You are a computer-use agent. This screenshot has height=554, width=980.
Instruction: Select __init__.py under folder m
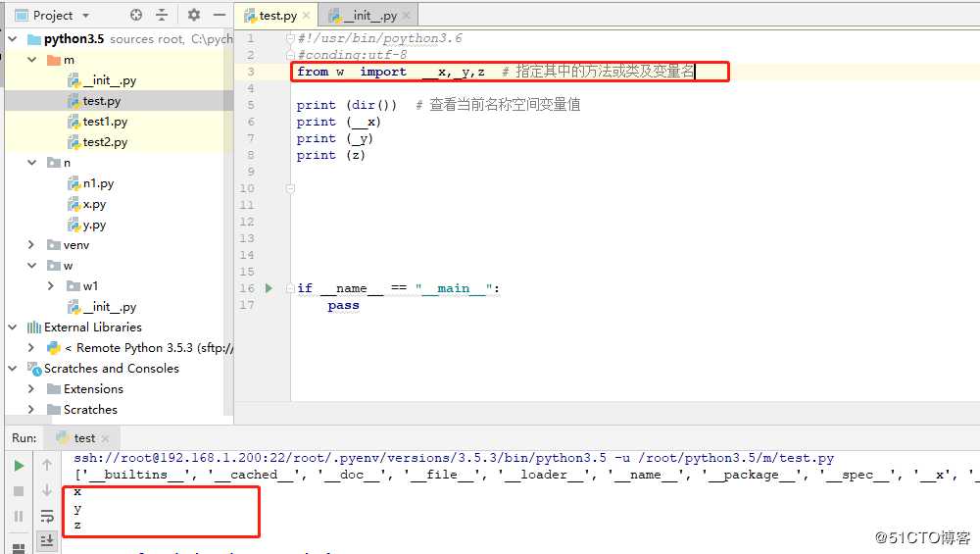pyautogui.click(x=102, y=80)
